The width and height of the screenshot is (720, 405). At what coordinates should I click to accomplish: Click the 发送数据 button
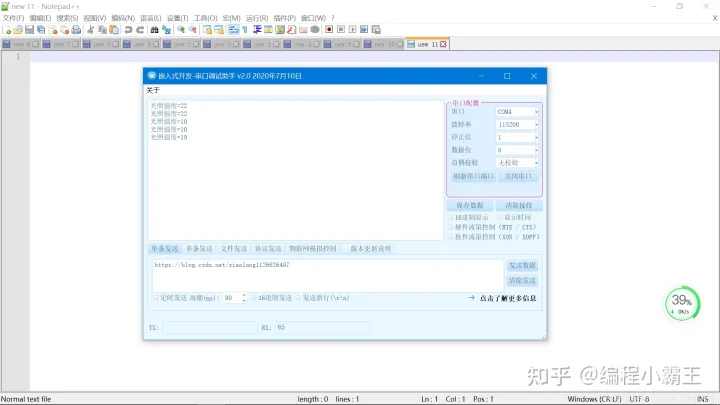(522, 266)
